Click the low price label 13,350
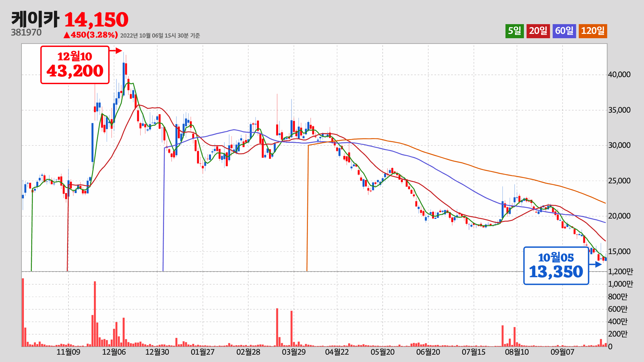Screen dimensions: 644x362 [556, 272]
